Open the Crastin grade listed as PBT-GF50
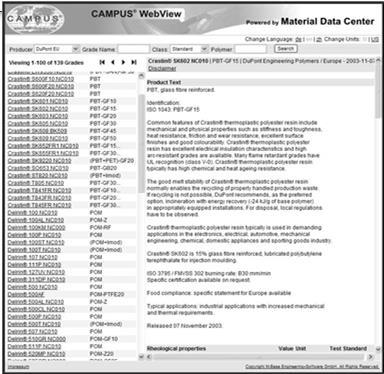The height and width of the screenshot is (374, 384). (38, 138)
